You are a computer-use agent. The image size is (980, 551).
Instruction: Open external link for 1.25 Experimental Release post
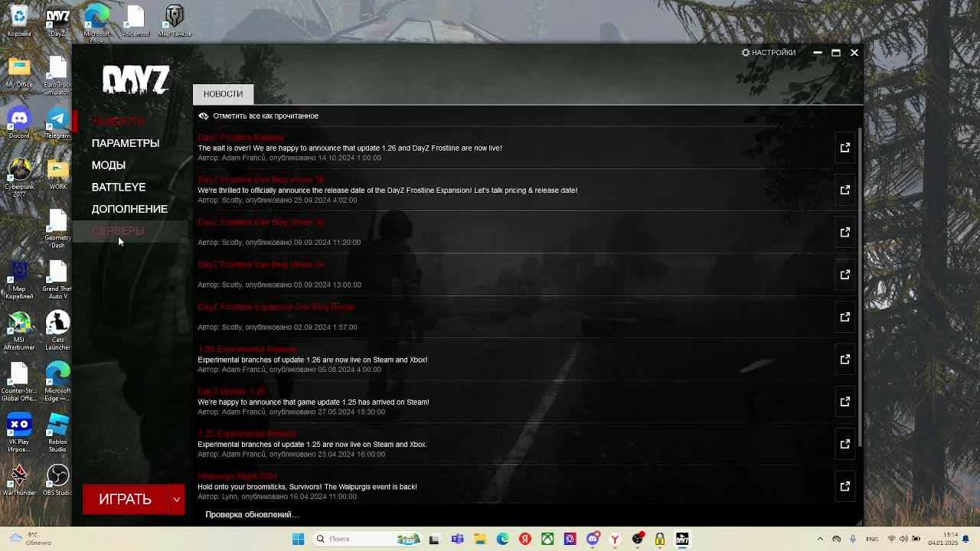[x=845, y=444]
